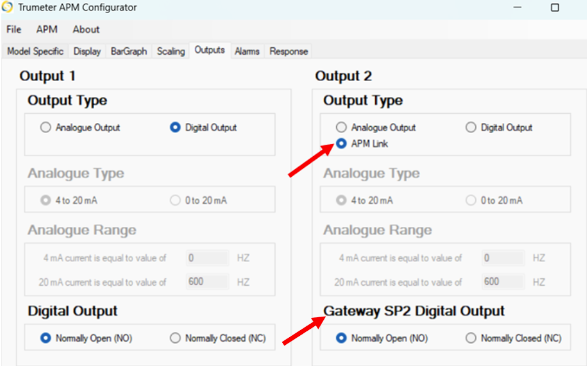Image resolution: width=587 pixels, height=367 pixels.
Task: Select the Outputs tab
Action: pos(210,50)
